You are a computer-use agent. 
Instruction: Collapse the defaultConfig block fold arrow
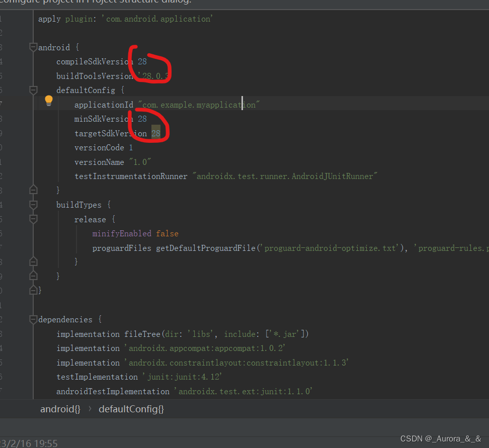(33, 89)
